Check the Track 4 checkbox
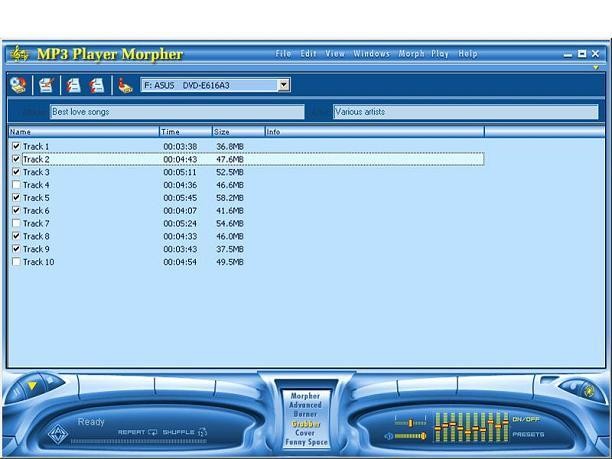 (16, 185)
